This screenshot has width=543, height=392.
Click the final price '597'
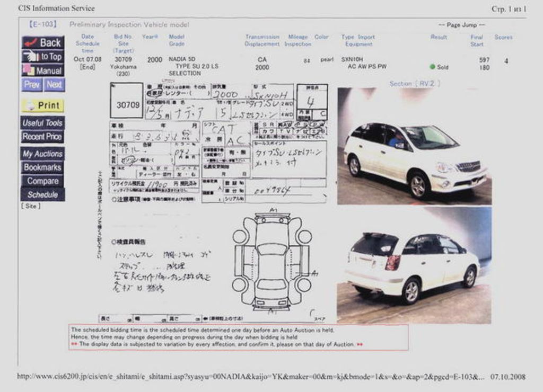coord(485,60)
